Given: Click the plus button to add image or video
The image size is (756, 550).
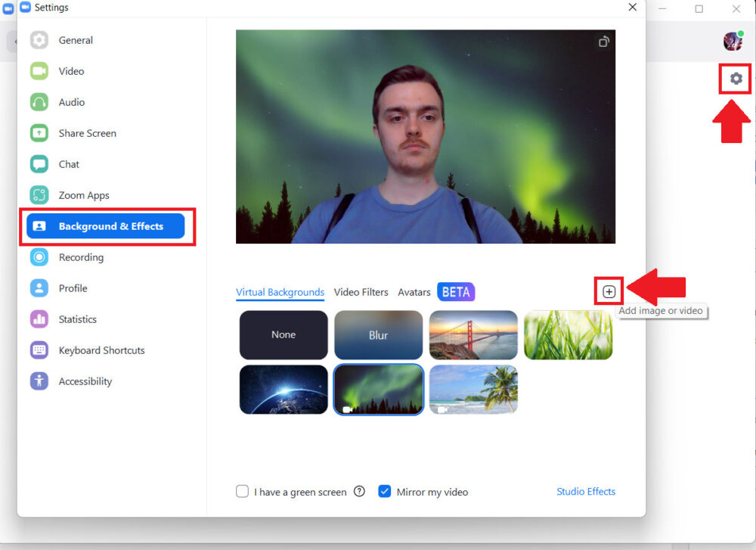Looking at the screenshot, I should 609,291.
